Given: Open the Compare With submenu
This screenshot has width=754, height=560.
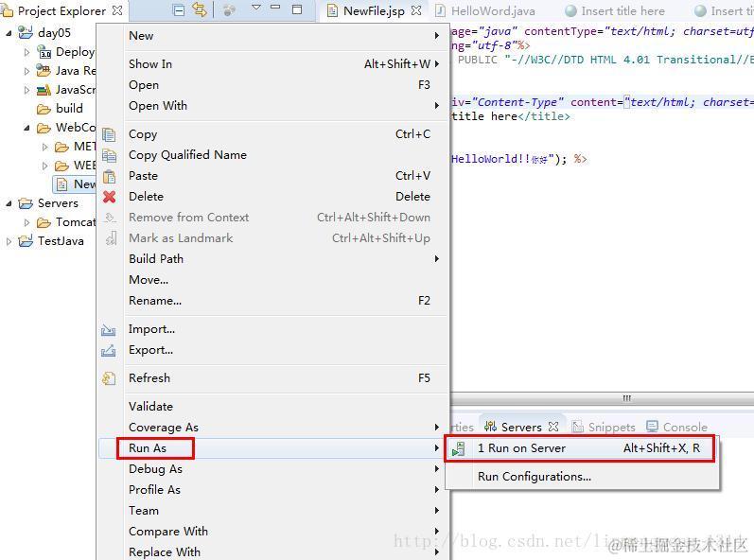Looking at the screenshot, I should tap(273, 532).
